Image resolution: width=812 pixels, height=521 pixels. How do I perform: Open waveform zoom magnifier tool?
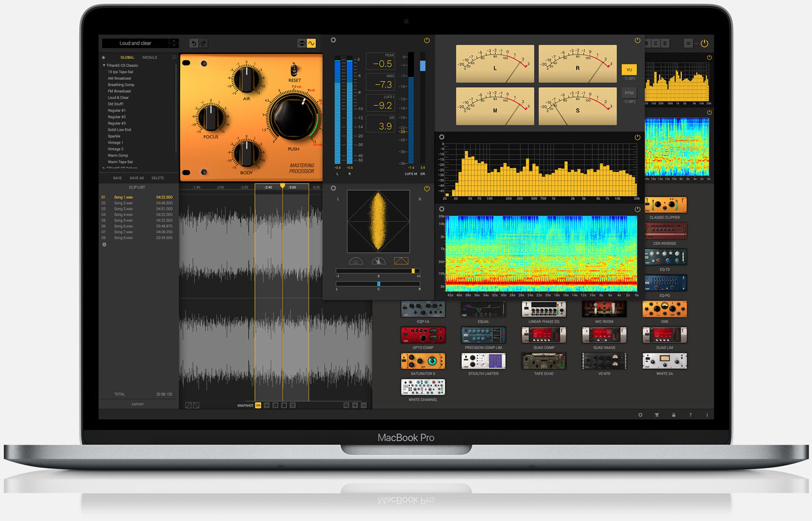[x=347, y=405]
